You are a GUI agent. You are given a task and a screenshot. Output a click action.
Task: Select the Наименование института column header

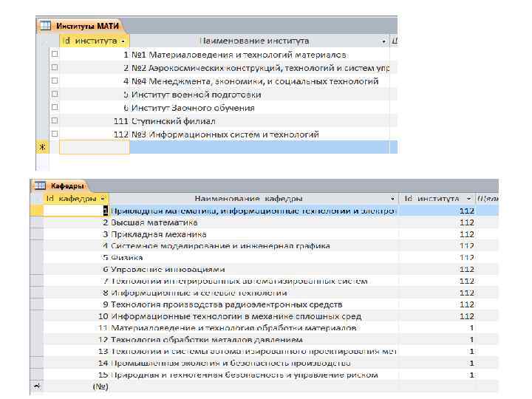pos(259,41)
